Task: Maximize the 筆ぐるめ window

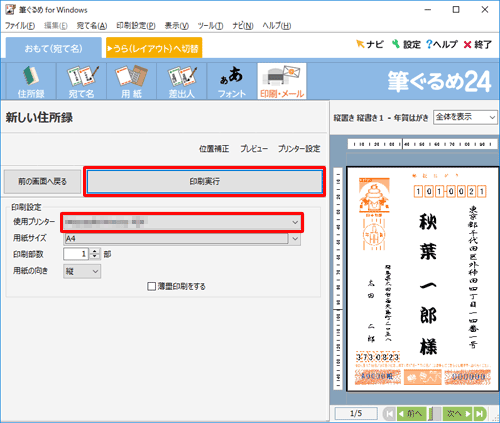Action: pos(456,10)
